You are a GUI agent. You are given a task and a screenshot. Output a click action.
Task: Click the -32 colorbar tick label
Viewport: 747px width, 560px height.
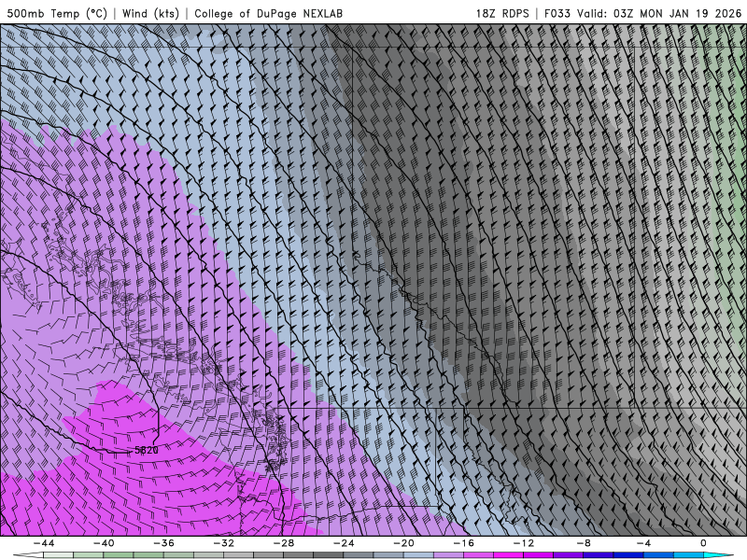click(x=223, y=543)
